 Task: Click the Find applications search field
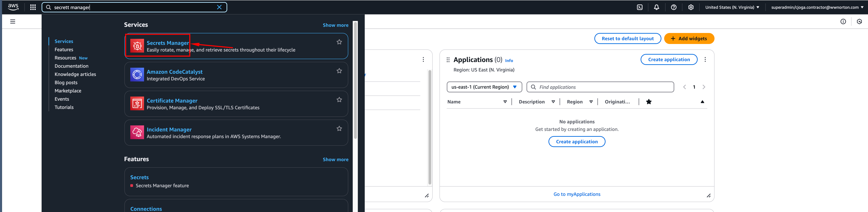point(600,87)
